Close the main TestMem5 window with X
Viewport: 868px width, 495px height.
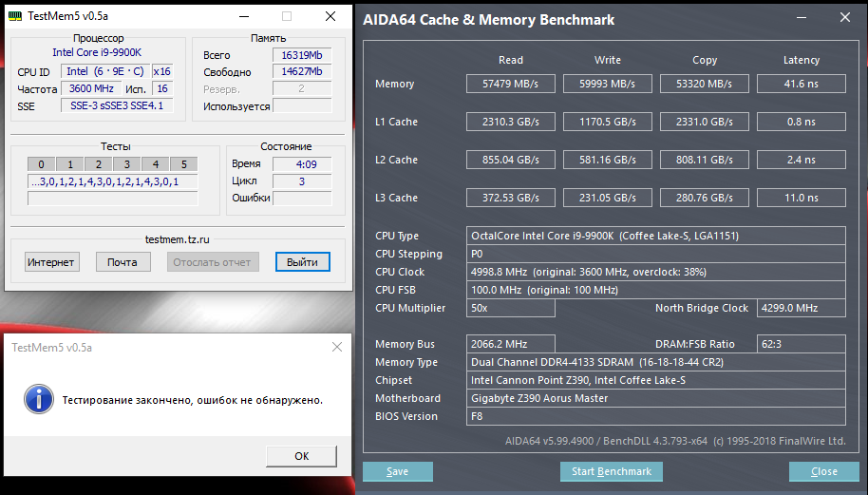pyautogui.click(x=329, y=16)
